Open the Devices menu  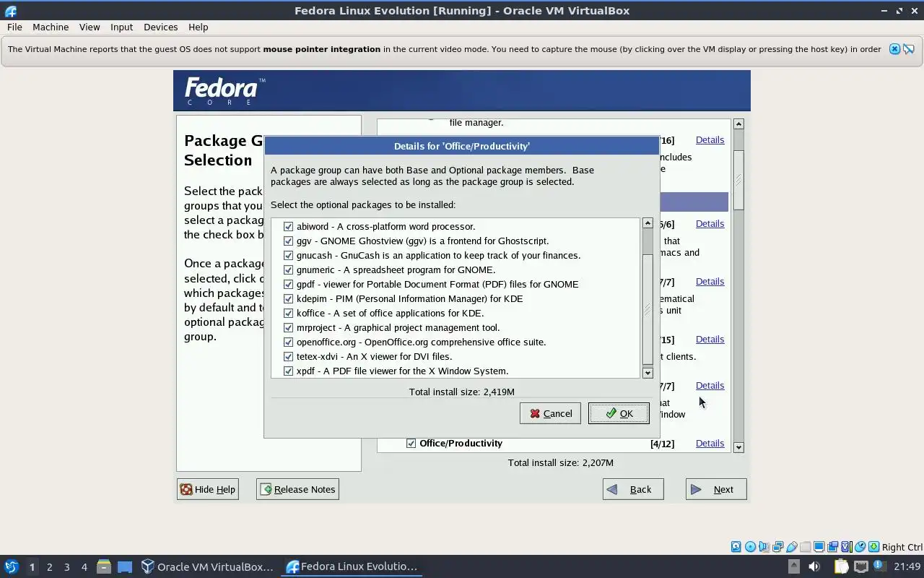tap(160, 27)
